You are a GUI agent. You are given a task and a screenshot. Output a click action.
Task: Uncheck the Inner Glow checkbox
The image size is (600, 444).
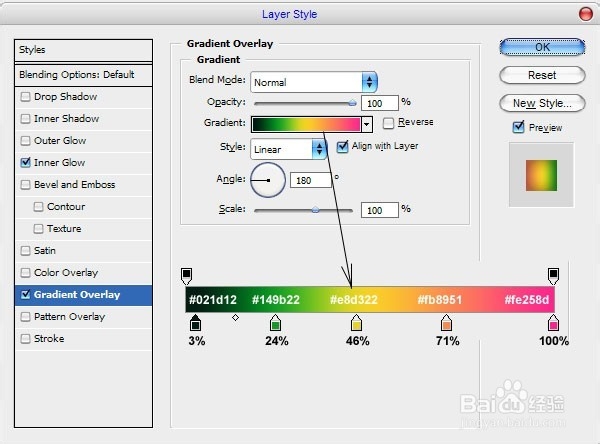coord(25,163)
